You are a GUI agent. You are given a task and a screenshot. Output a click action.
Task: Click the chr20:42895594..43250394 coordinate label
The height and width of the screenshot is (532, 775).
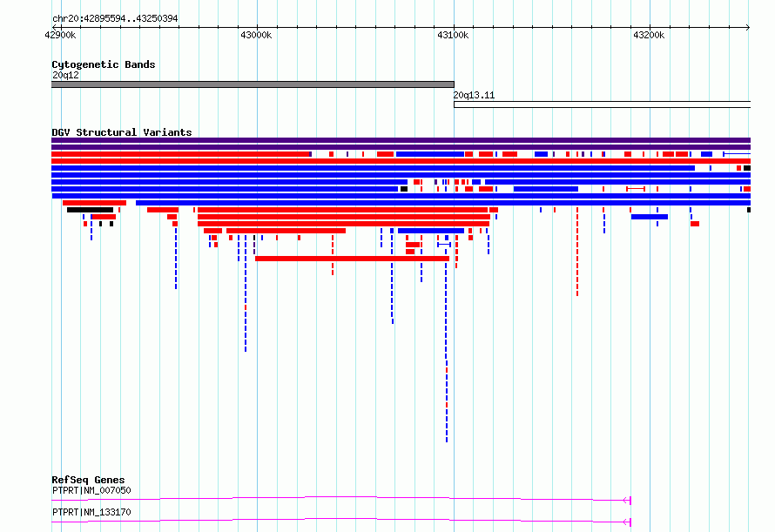click(x=115, y=19)
